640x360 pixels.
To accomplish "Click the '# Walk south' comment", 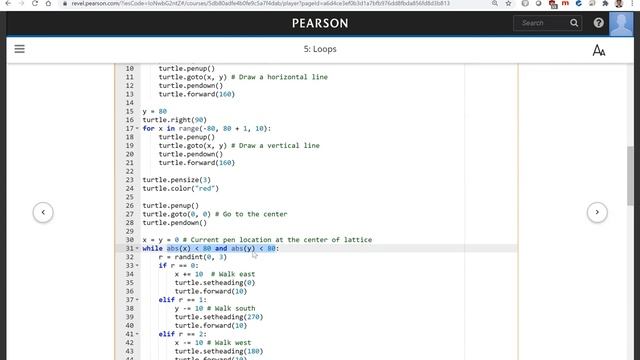I will 231,309.
